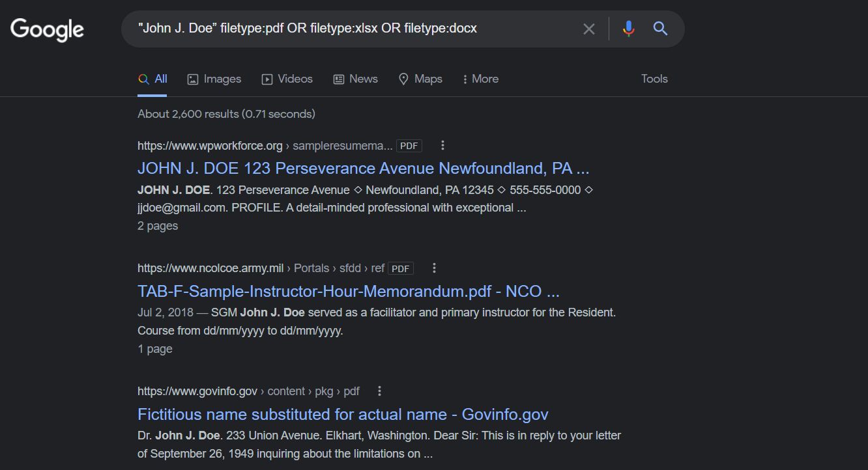Image resolution: width=868 pixels, height=470 pixels.
Task: Click the magnifying glass search button
Action: pyautogui.click(x=661, y=29)
